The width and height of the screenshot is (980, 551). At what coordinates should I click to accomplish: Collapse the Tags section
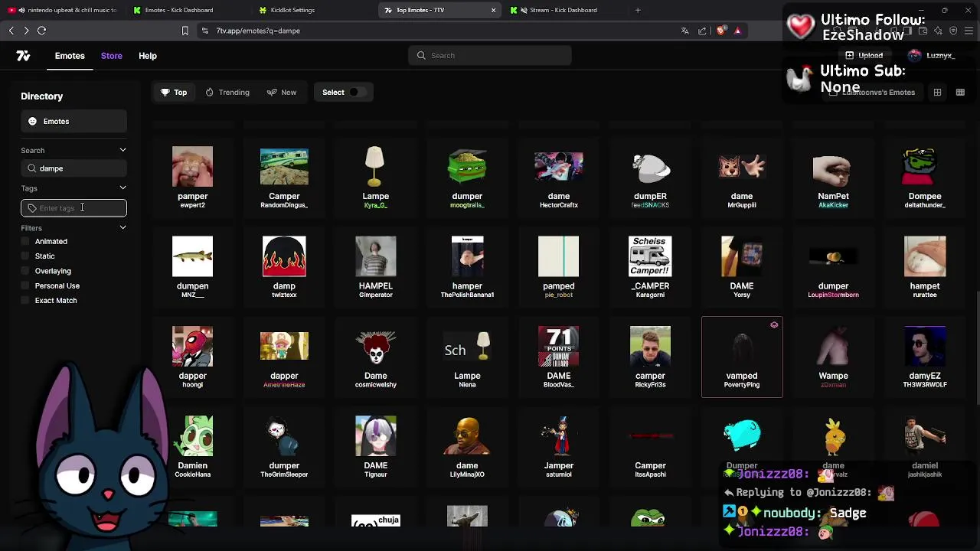(122, 188)
